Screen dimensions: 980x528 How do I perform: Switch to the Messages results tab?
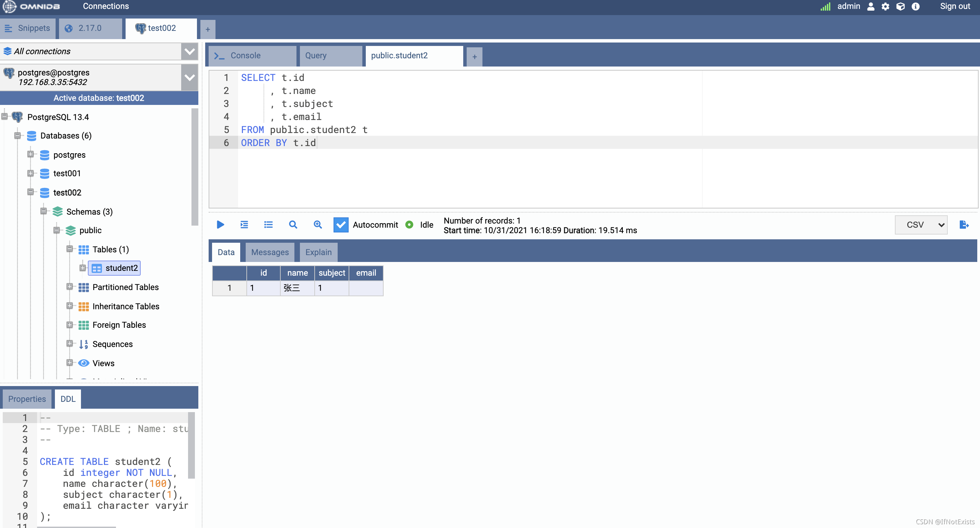point(270,252)
